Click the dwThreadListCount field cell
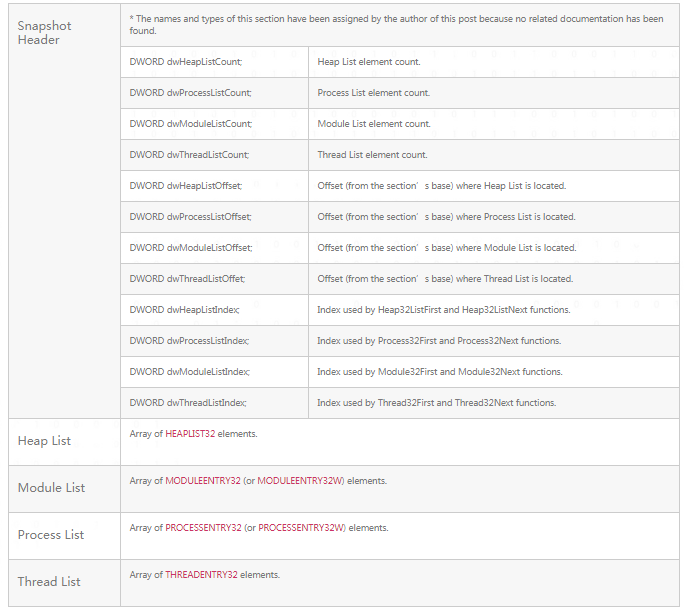The height and width of the screenshot is (613, 688). 189,155
